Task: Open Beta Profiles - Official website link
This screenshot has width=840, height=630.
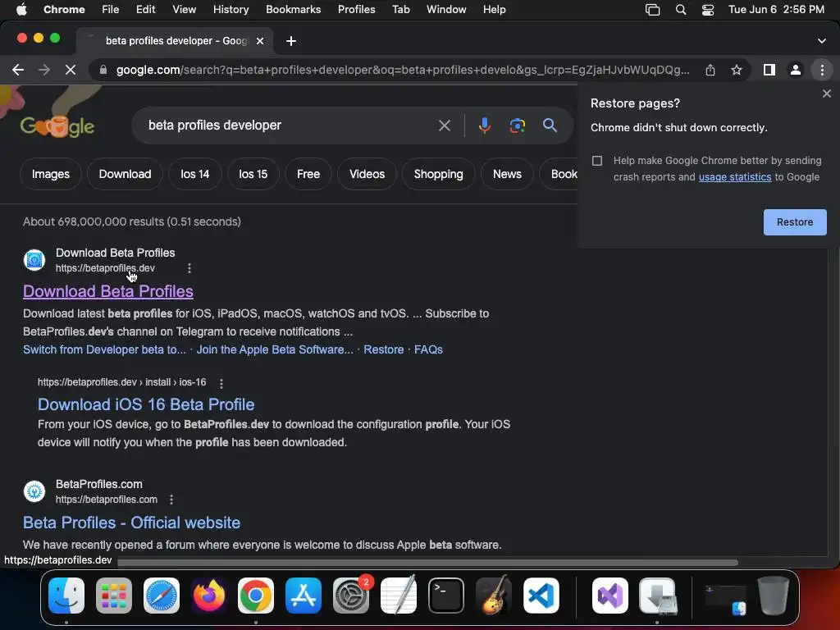Action: coord(132,523)
